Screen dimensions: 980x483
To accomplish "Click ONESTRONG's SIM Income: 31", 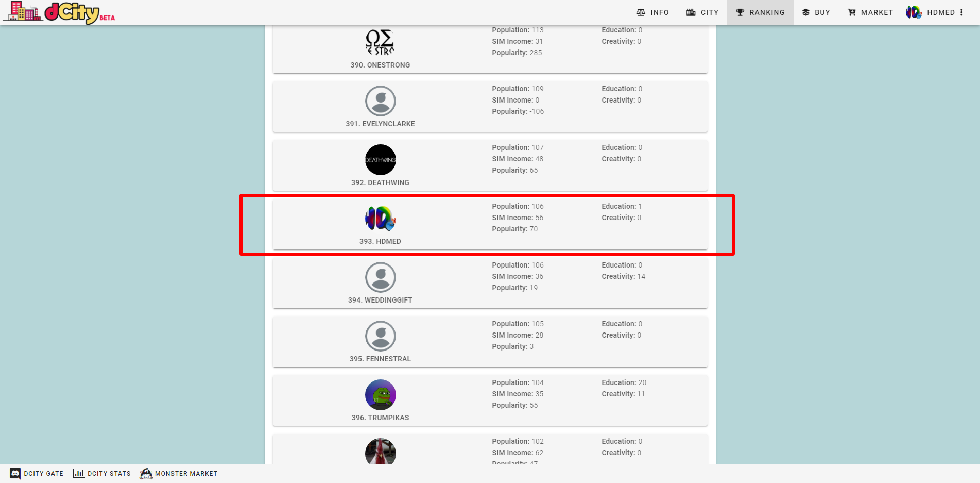I will point(517,41).
